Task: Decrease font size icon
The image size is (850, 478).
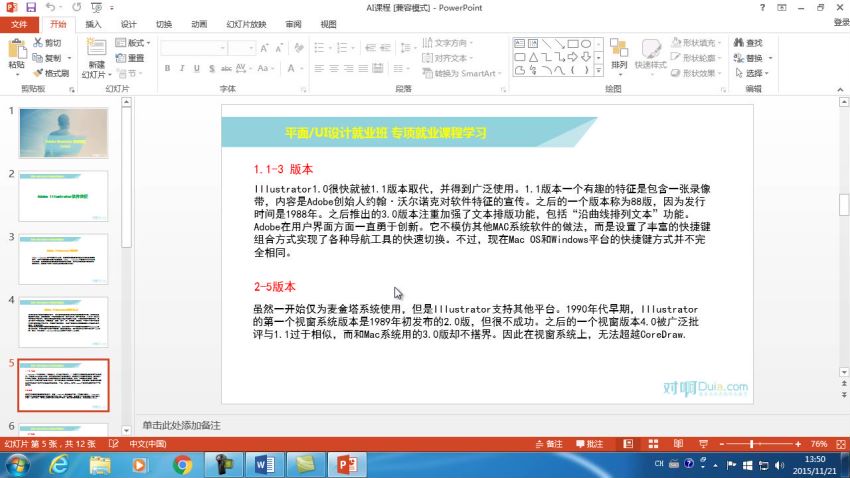Action: click(x=279, y=48)
